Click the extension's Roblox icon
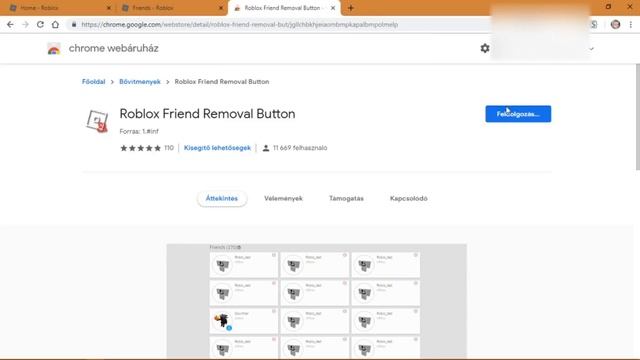 [x=97, y=121]
